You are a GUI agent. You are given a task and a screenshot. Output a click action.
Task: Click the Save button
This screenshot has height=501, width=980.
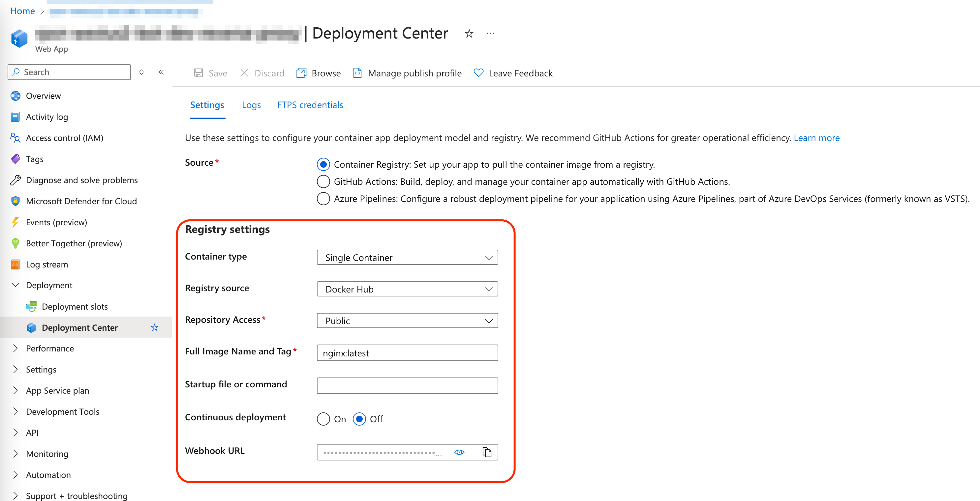tap(211, 73)
